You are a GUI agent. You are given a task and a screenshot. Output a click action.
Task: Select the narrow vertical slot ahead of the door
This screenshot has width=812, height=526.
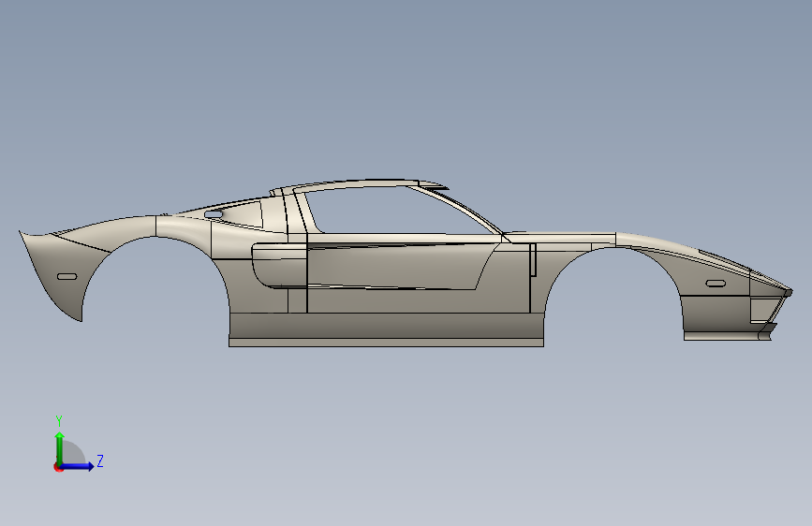(x=533, y=260)
